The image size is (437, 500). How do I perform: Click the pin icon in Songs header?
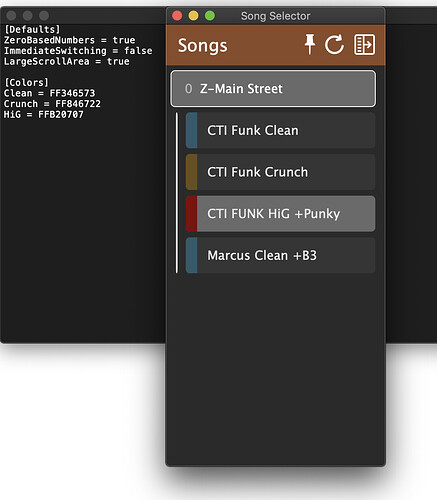(310, 44)
